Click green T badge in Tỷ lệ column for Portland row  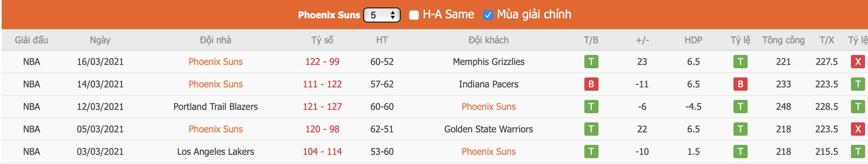click(x=740, y=107)
